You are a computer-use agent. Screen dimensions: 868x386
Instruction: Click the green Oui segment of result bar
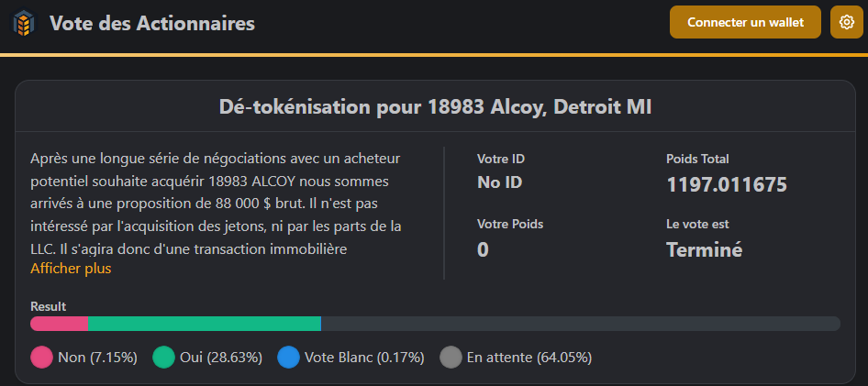tap(204, 324)
